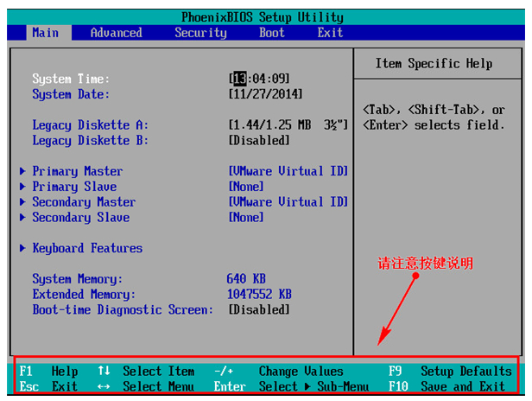Image resolution: width=532 pixels, height=401 pixels.
Task: Toggle the Legacy Diskette B Disabled value
Action: 259,140
